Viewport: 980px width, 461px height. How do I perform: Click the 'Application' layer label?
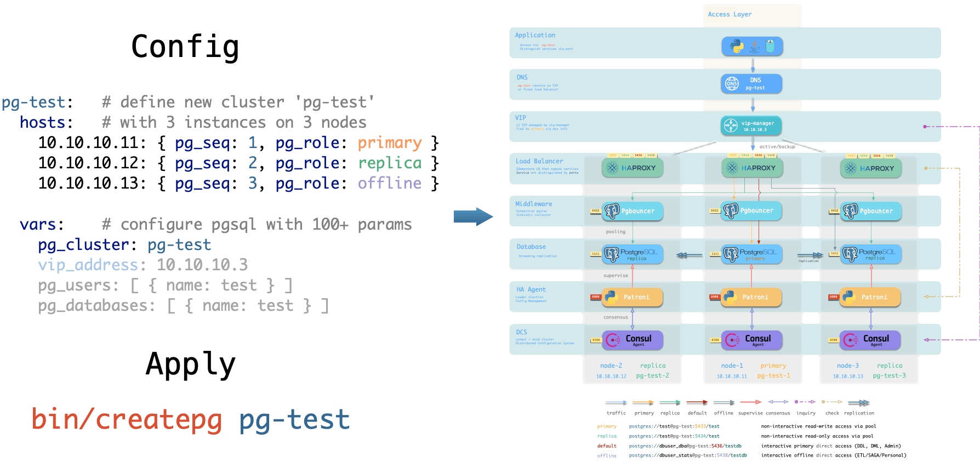pos(535,35)
